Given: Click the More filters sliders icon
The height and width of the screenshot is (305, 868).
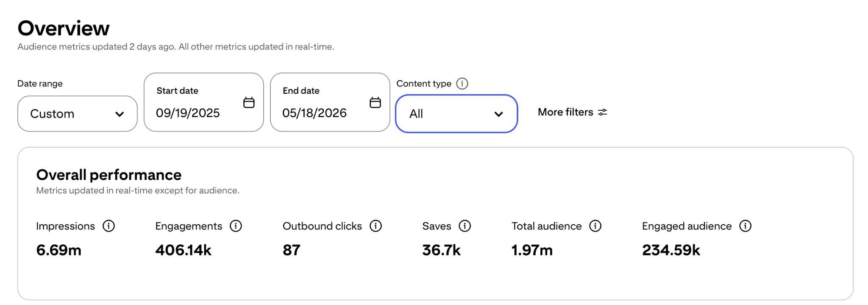Looking at the screenshot, I should (x=602, y=112).
